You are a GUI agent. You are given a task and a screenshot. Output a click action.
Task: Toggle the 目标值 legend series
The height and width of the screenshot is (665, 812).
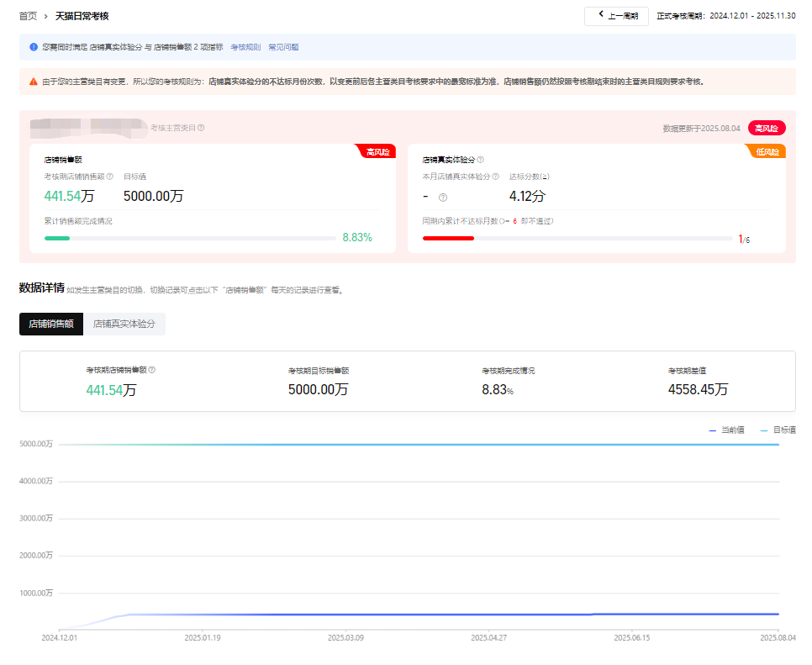click(778, 430)
